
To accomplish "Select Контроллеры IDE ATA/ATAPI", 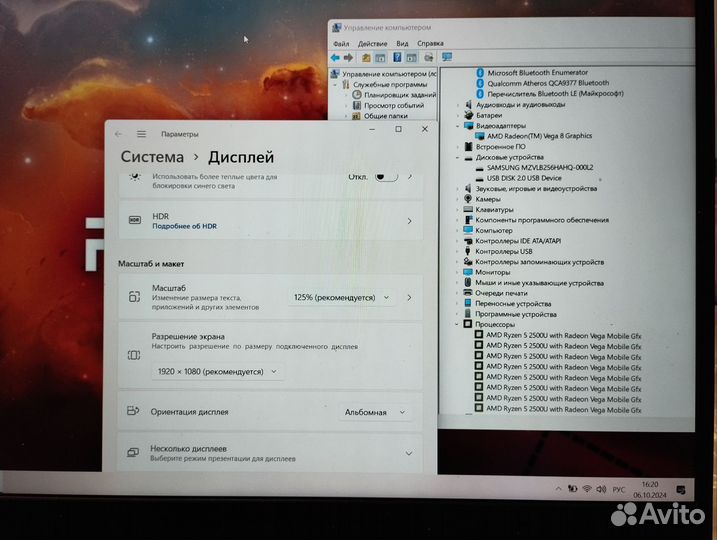I will point(518,241).
